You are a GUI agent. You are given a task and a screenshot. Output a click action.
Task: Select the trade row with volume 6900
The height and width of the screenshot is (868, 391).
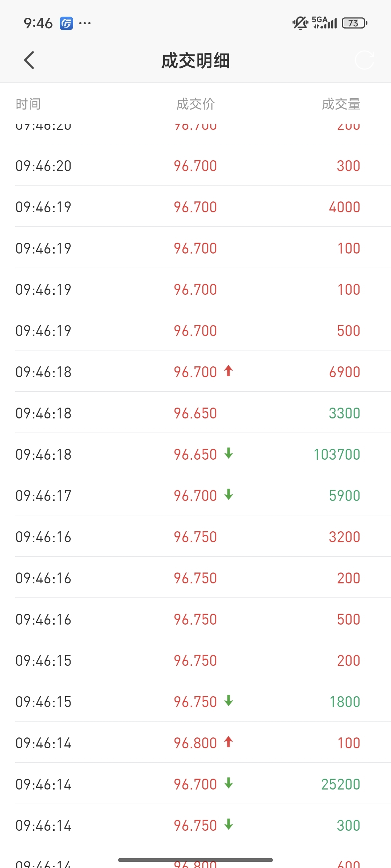coord(195,371)
